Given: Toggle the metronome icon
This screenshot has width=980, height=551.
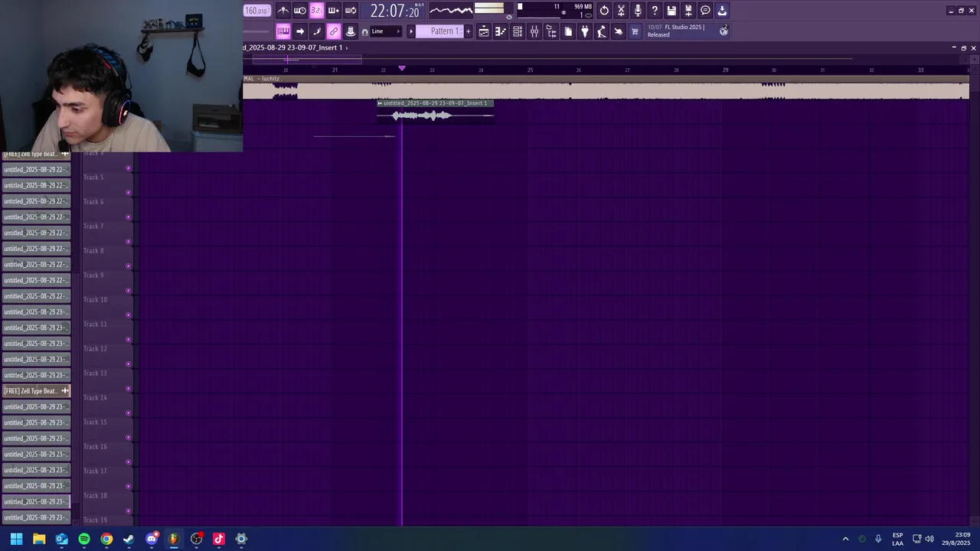Looking at the screenshot, I should [x=283, y=11].
